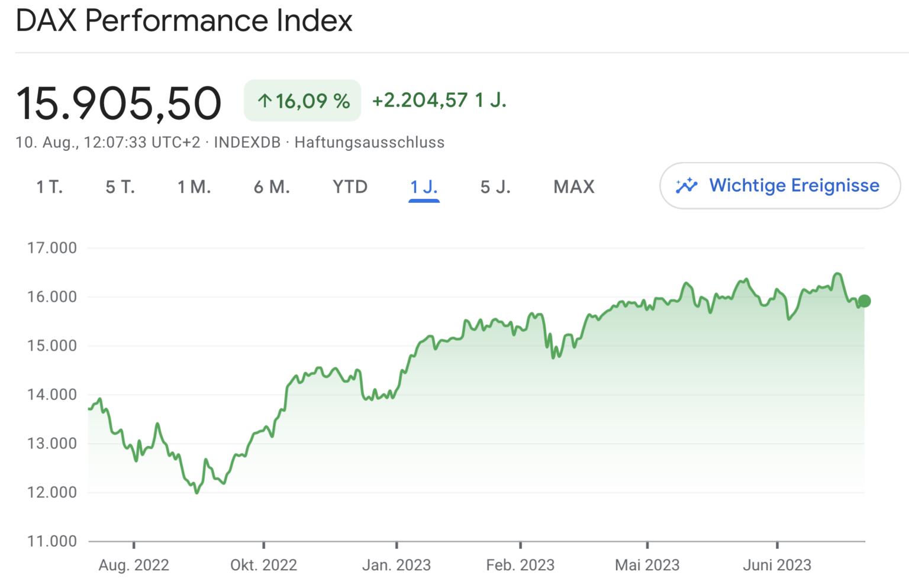Click the DAX Performance Index title

point(184,21)
